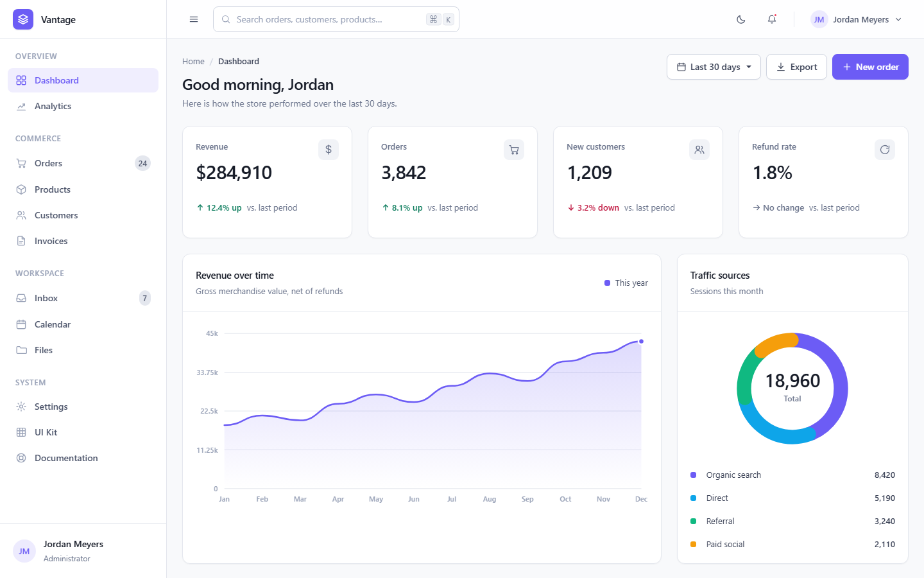The height and width of the screenshot is (578, 924).
Task: Toggle the This year legend item
Action: [x=626, y=283]
